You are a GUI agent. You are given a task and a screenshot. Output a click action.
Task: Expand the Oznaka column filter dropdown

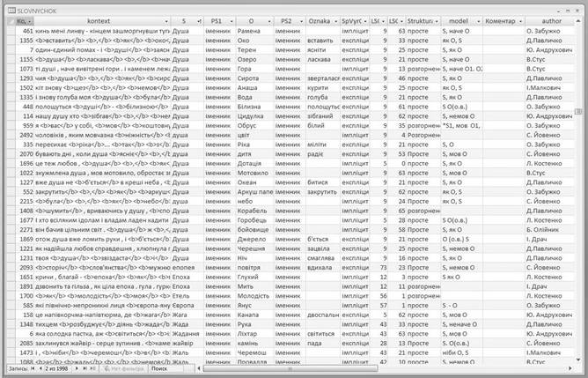(x=335, y=21)
